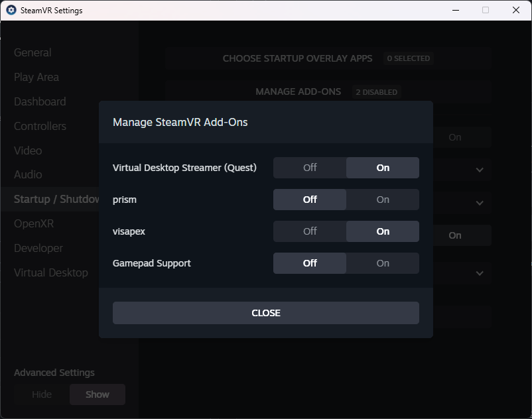Set prism add-on to Off
This screenshot has width=532, height=419.
(x=310, y=200)
